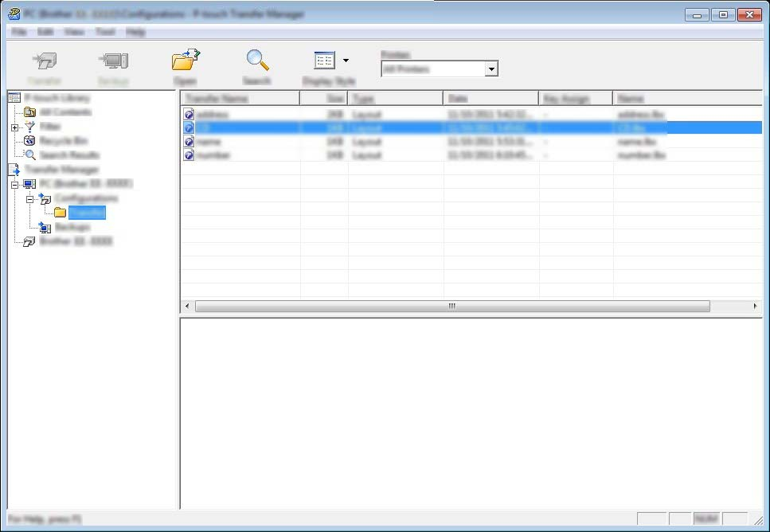Select Search Results in the tree
This screenshot has height=532, width=770.
(x=69, y=155)
